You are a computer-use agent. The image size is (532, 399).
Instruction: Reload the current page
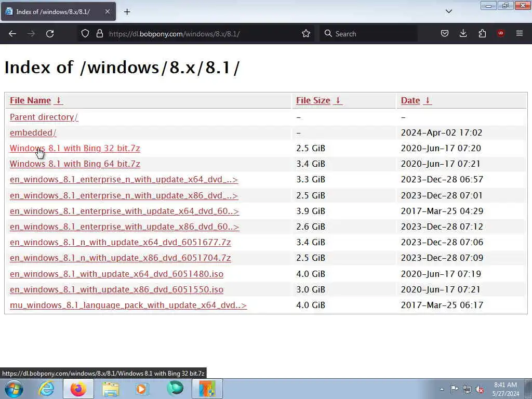pyautogui.click(x=50, y=34)
